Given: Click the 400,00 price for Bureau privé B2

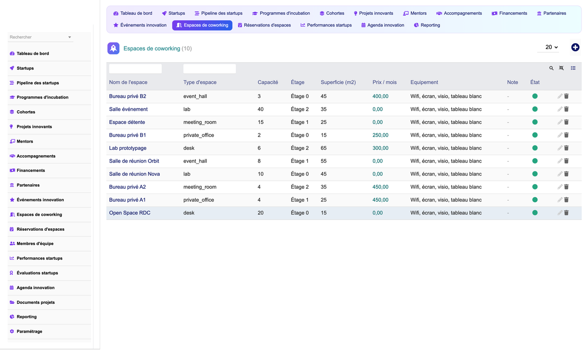Looking at the screenshot, I should tap(380, 96).
